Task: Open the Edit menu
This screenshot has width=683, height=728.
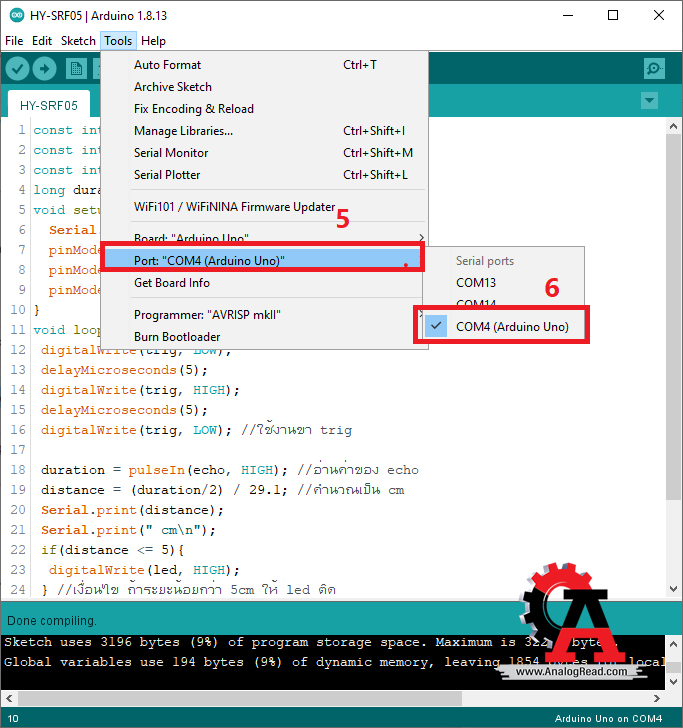Action: point(42,41)
